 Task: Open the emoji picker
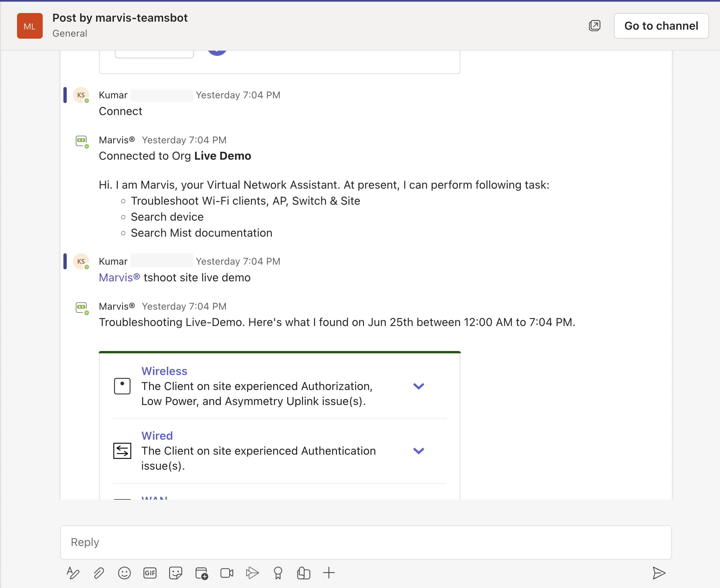[x=124, y=573]
